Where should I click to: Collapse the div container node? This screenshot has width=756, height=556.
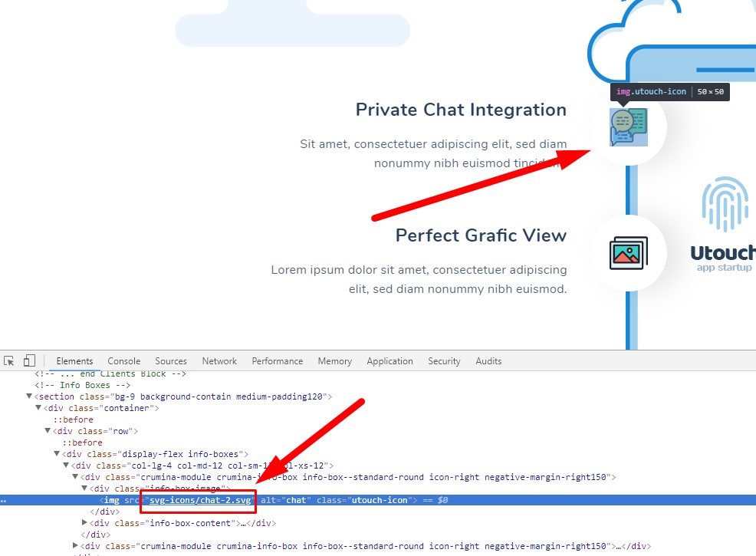(38, 408)
